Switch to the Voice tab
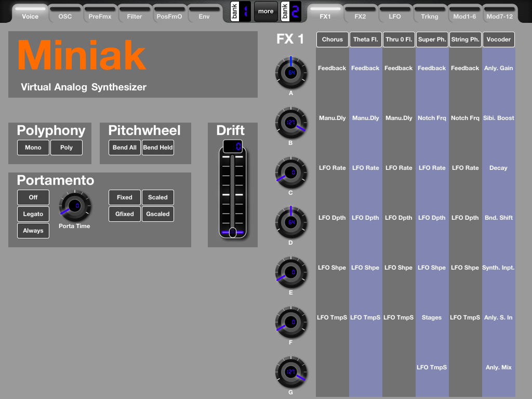This screenshot has width=532, height=399. (x=30, y=14)
